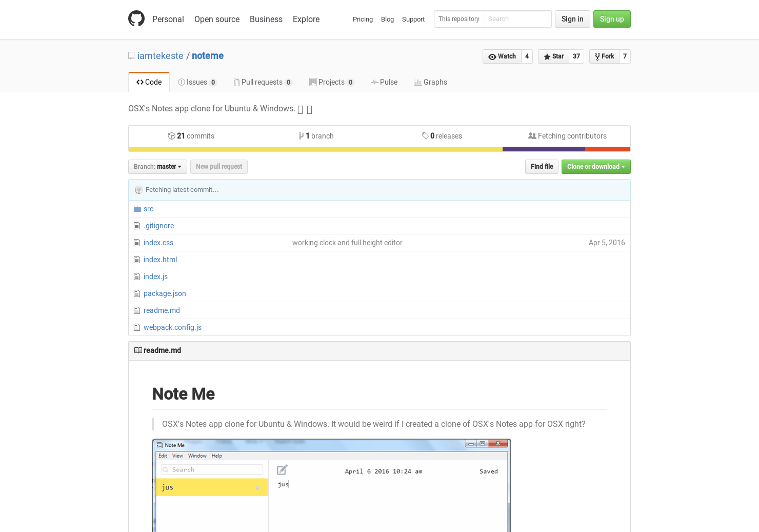Open the src folder

coord(148,209)
